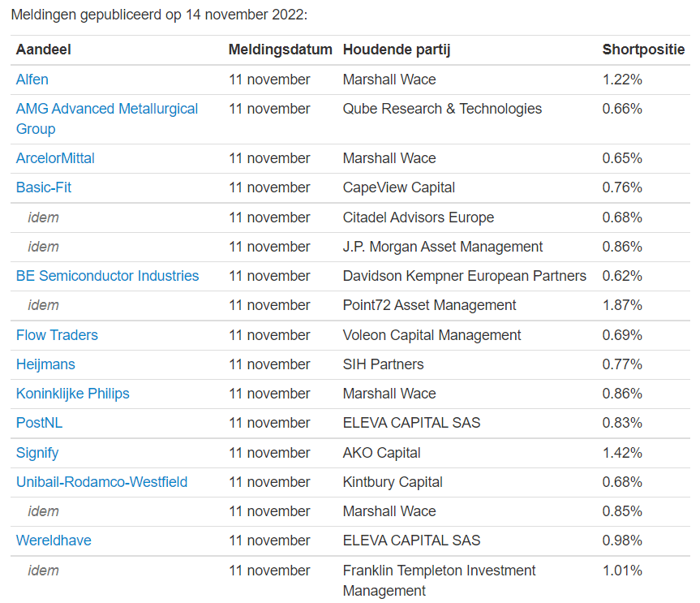Click the ArcelorMittal link
700x603 pixels.
point(55,158)
